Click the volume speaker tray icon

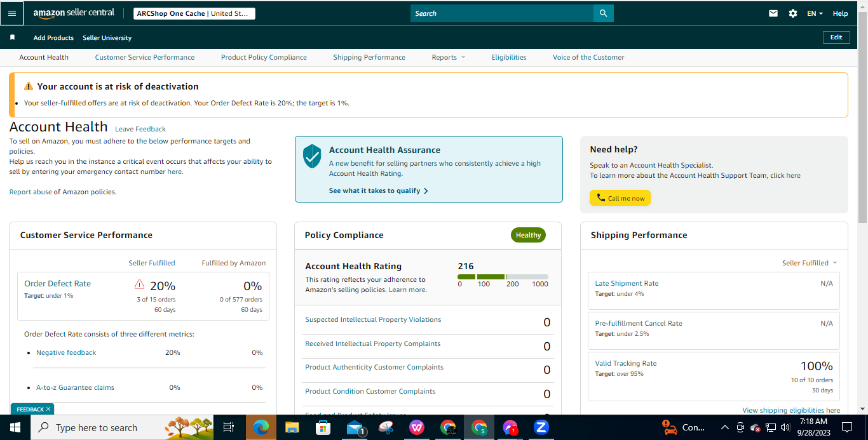point(785,427)
